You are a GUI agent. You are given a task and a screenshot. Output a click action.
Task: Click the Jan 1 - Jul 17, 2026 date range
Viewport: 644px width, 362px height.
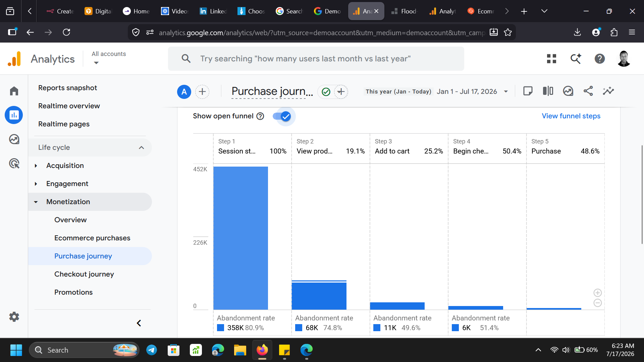coord(467,92)
